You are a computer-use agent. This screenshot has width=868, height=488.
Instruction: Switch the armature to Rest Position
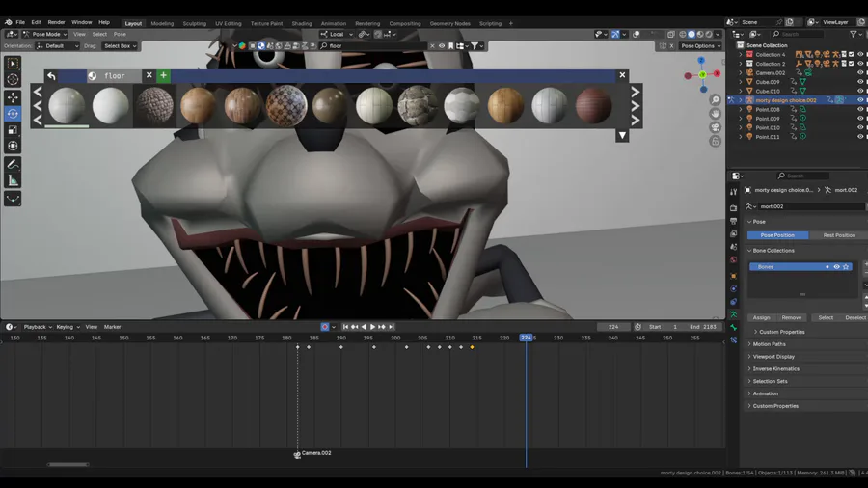pyautogui.click(x=838, y=235)
